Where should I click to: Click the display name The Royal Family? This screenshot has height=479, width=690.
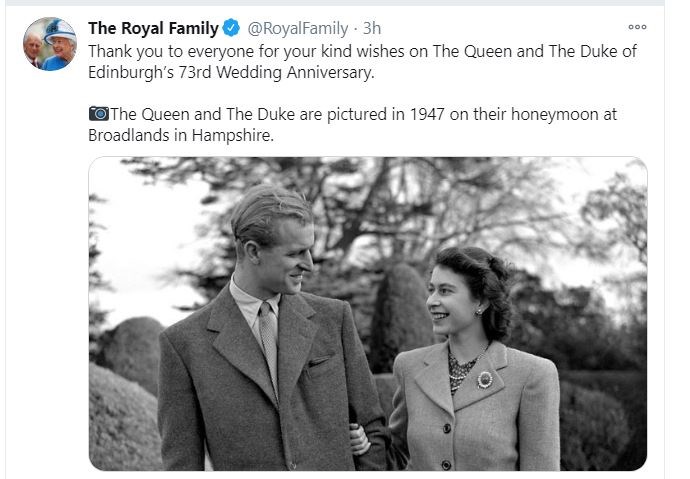[152, 28]
